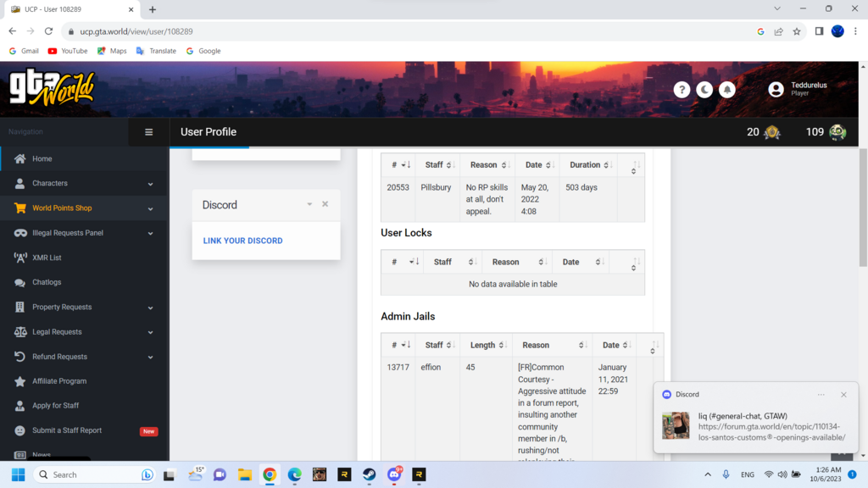Sort bans table by Reason column
Screen dimensions: 868x488
point(487,165)
